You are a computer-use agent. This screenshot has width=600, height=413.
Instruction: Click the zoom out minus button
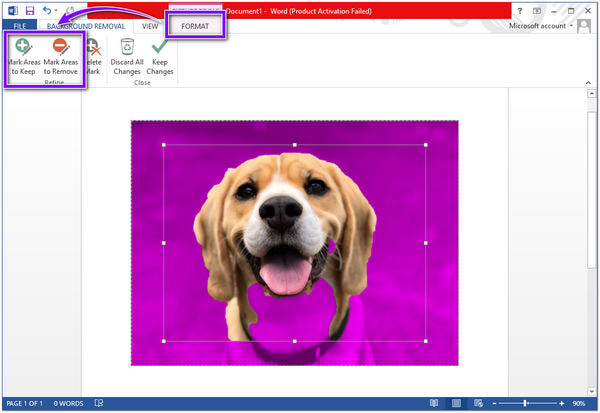click(494, 403)
